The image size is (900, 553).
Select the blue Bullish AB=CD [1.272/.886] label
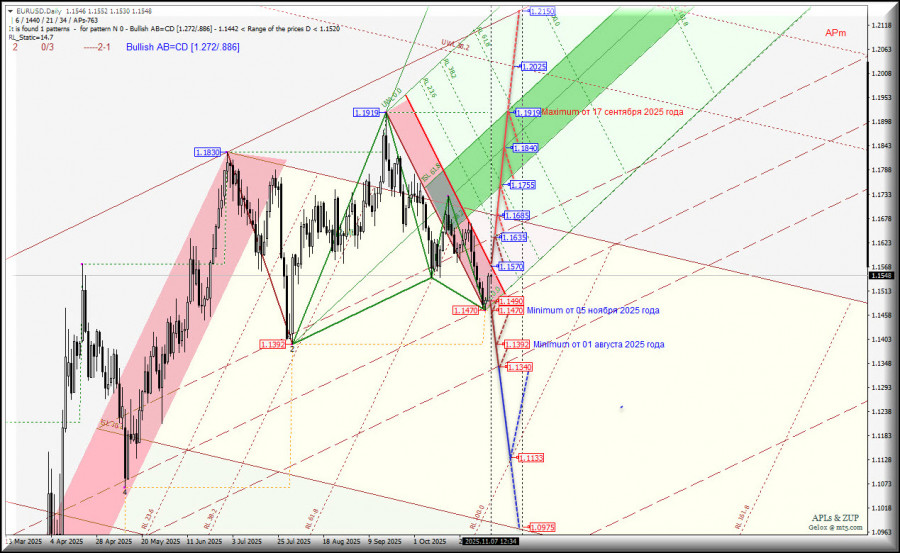[x=184, y=47]
